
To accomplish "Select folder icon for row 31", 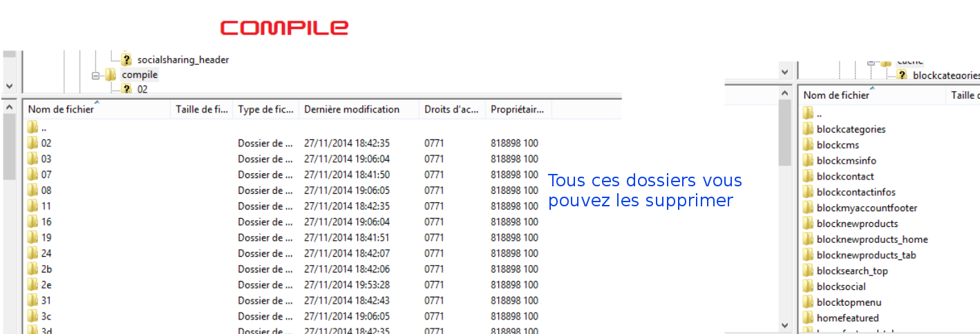I will [x=32, y=300].
